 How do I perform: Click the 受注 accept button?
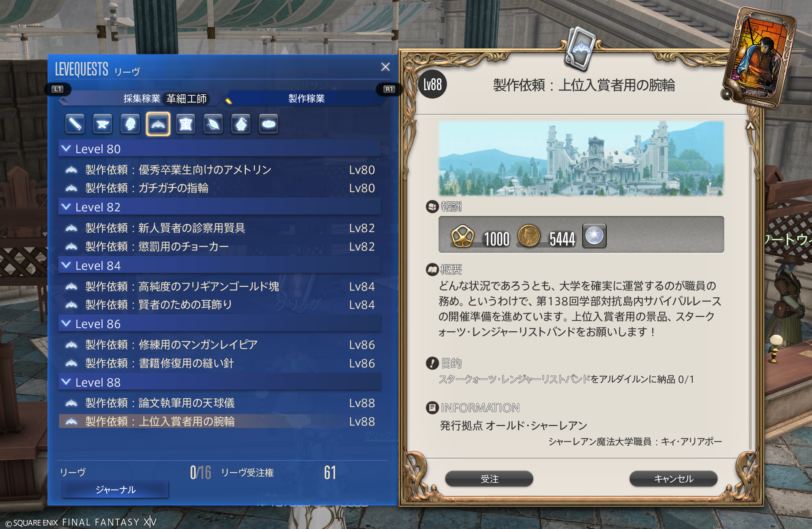(489, 479)
